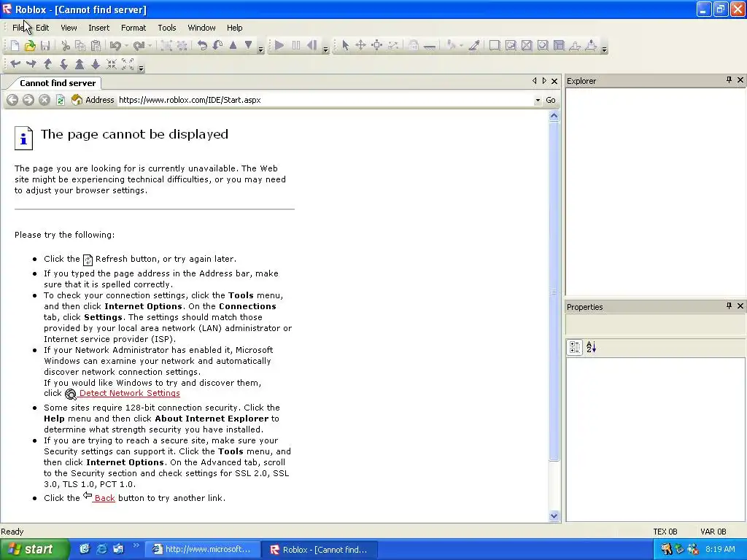
Task: Open the Format menu
Action: coord(133,28)
